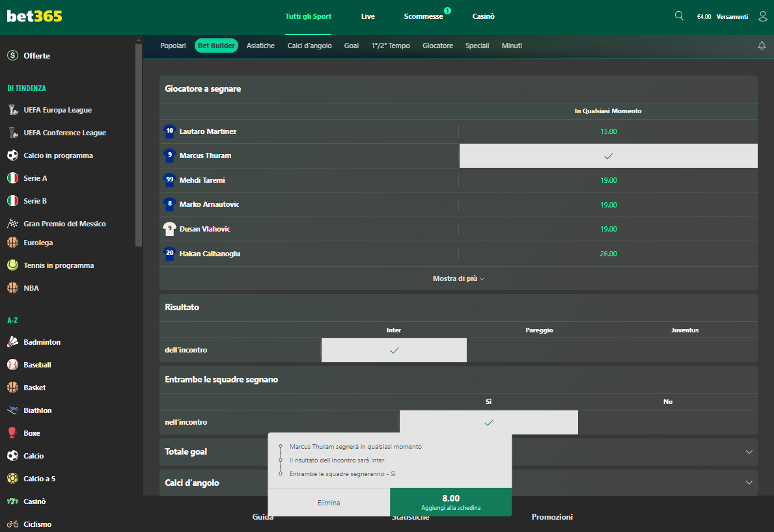Click the notifications bell icon

click(x=762, y=46)
